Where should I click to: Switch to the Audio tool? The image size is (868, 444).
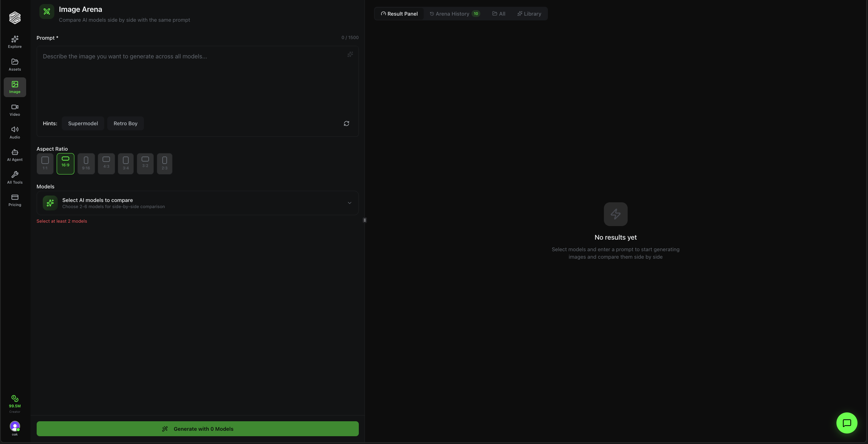click(15, 132)
